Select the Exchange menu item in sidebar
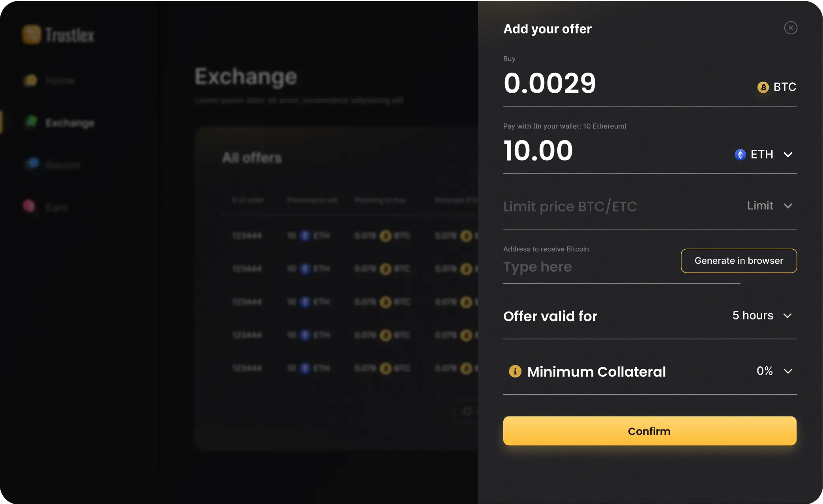The height and width of the screenshot is (504, 823). coord(70,123)
